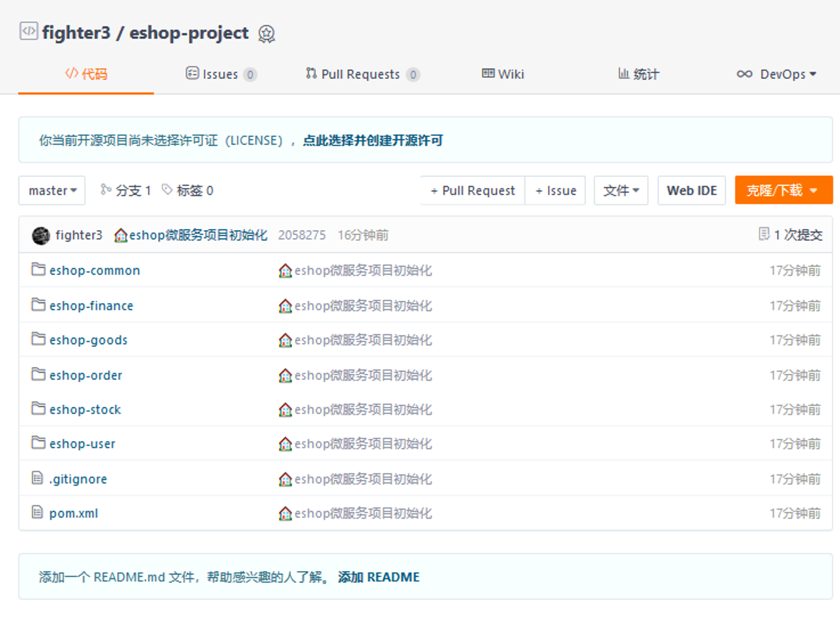Click the DevOps infinity icon
Screen dimensions: 840x626
(745, 74)
